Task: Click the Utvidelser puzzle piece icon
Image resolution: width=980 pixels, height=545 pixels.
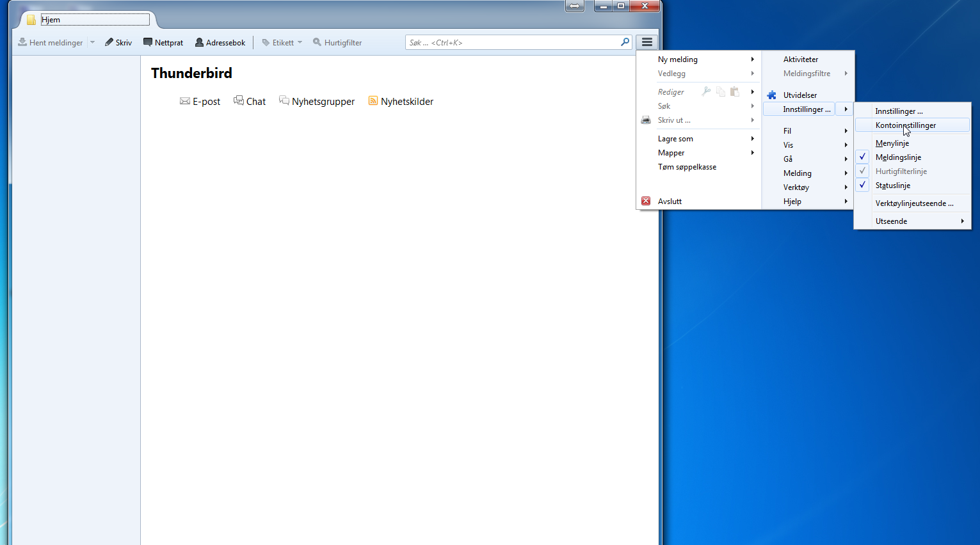Action: point(772,95)
